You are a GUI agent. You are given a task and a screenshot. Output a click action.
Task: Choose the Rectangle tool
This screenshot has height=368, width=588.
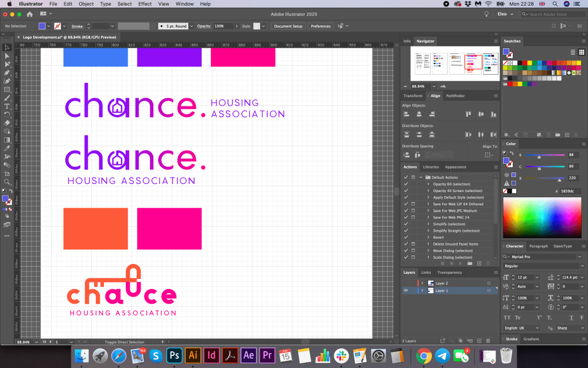tap(7, 90)
